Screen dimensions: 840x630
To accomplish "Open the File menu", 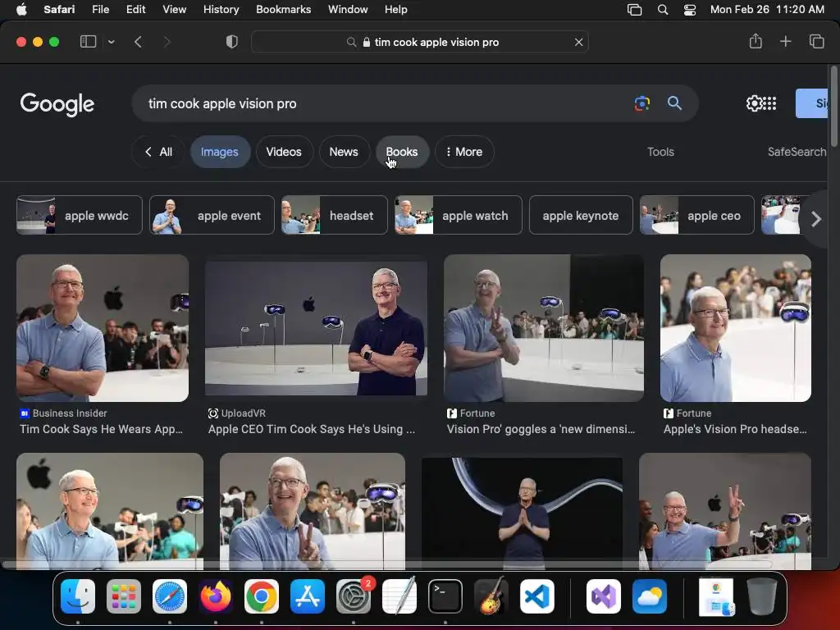I will click(100, 10).
